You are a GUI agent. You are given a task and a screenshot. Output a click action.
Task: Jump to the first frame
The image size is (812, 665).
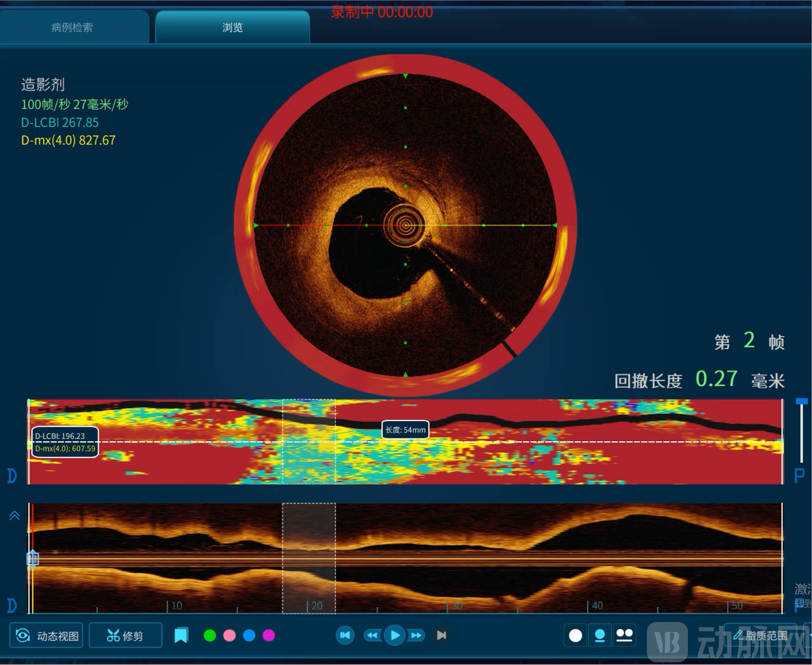345,635
